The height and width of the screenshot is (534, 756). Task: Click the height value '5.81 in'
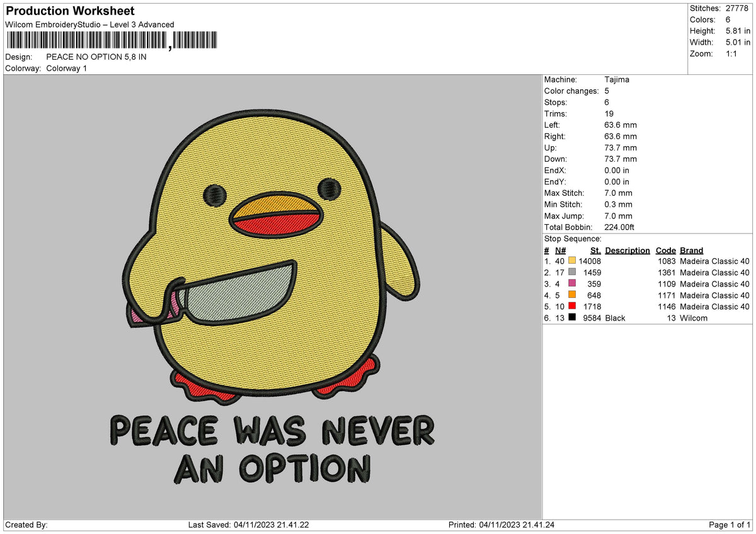738,31
